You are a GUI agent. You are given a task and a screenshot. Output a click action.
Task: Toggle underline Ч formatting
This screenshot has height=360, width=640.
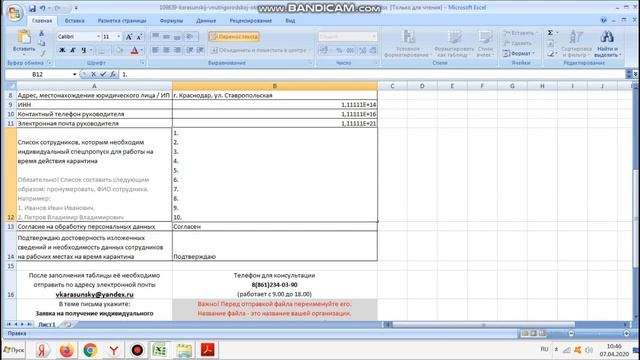click(x=83, y=50)
